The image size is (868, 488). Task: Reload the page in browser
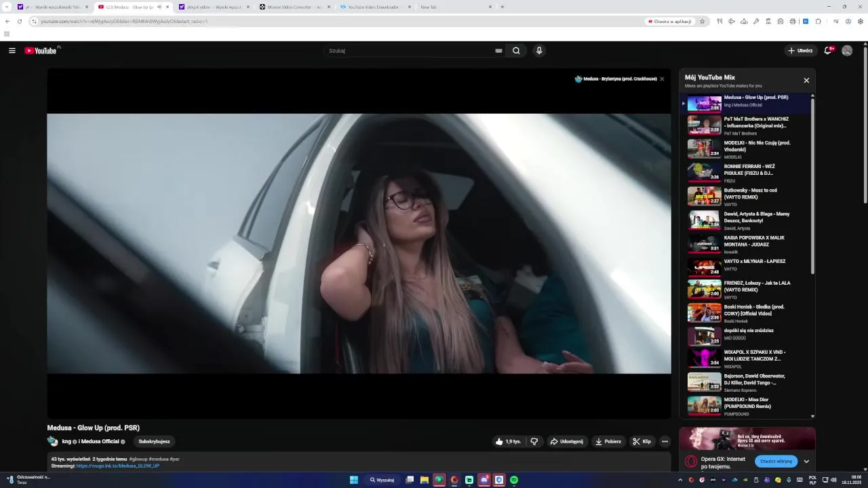[x=20, y=22]
